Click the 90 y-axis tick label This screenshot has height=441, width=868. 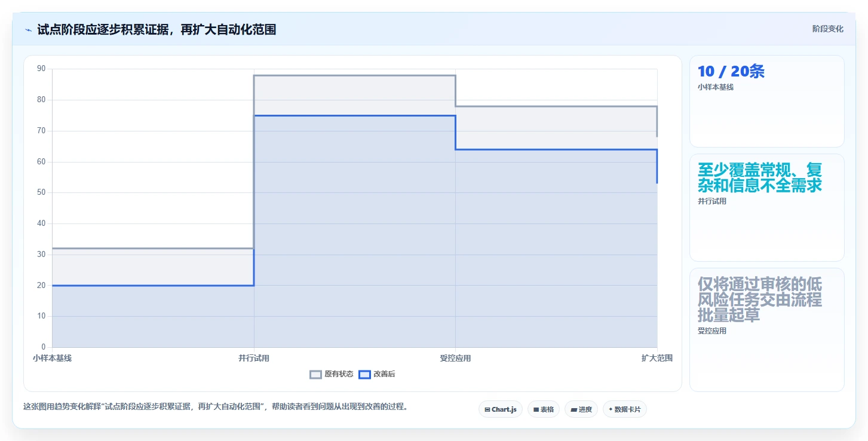pos(41,69)
